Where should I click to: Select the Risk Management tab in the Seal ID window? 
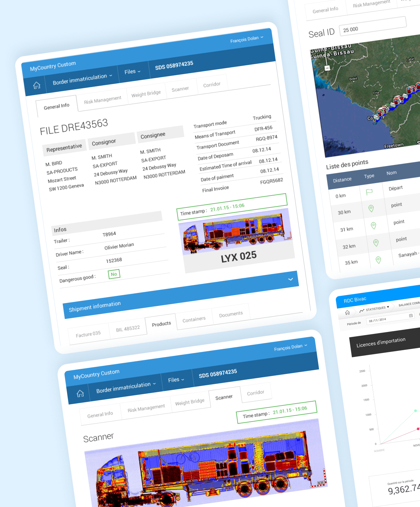tap(371, 4)
